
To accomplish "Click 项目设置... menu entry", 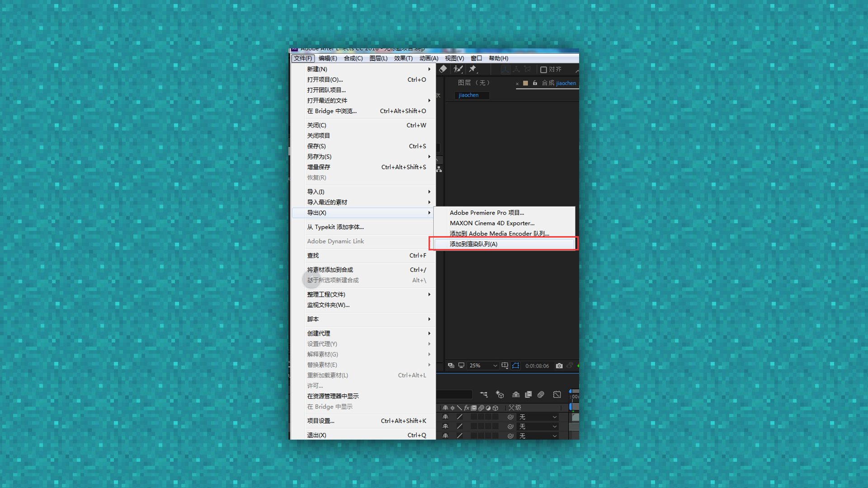I will pyautogui.click(x=364, y=421).
